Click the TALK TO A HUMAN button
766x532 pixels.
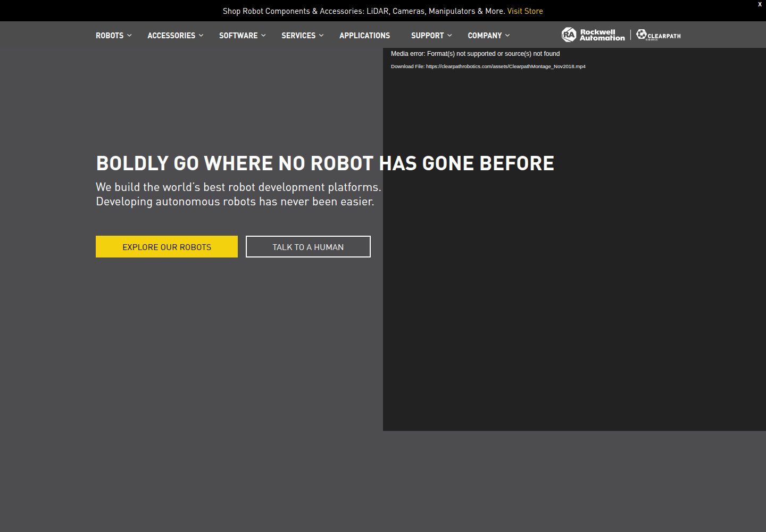pos(308,247)
